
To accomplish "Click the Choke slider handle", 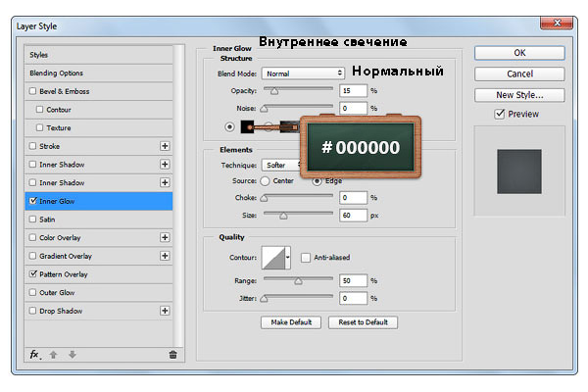I will 264,198.
